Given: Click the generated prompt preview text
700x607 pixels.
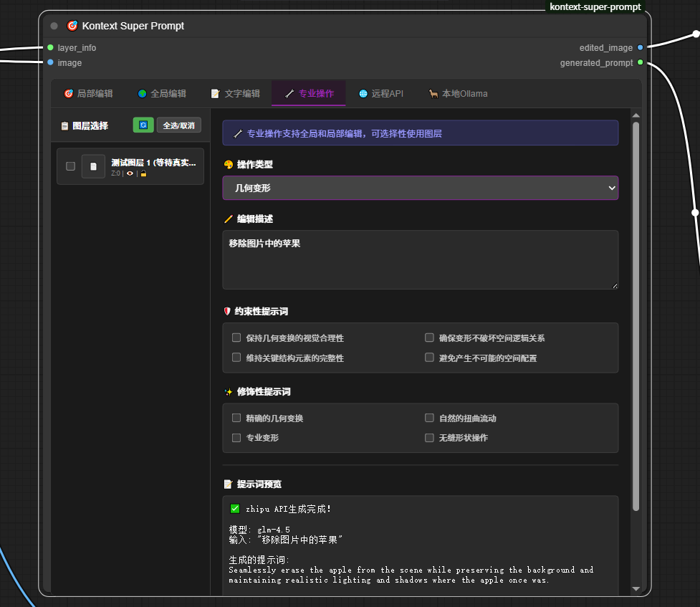Looking at the screenshot, I should [411, 575].
